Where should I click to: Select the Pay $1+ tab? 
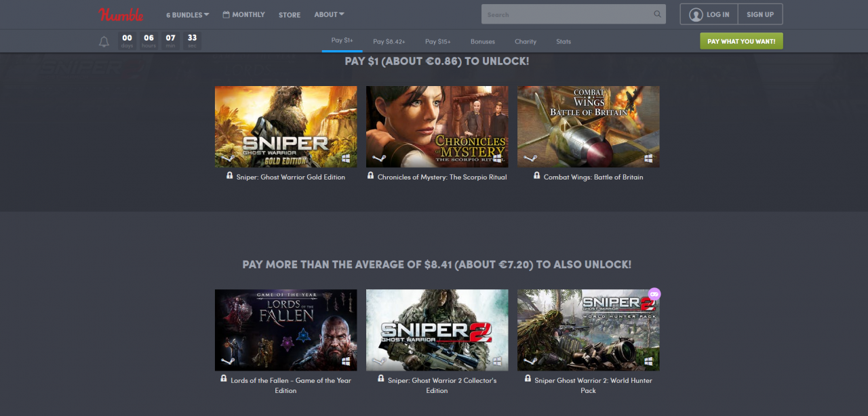coord(342,41)
